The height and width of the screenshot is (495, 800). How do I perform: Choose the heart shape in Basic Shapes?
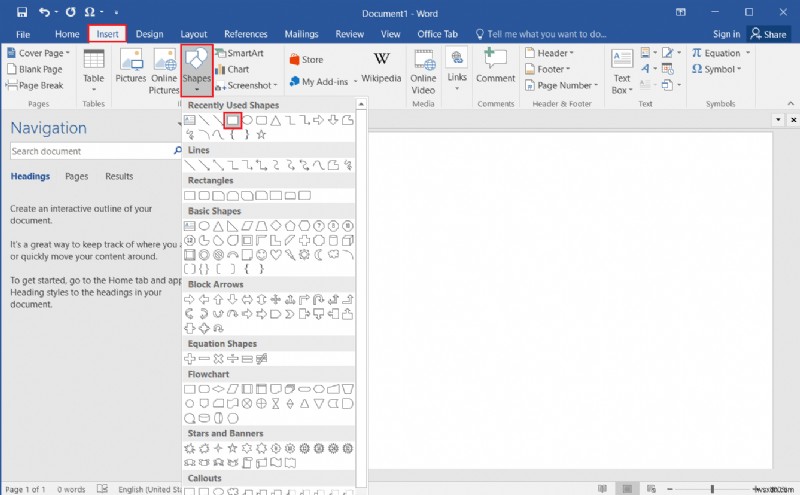275,255
